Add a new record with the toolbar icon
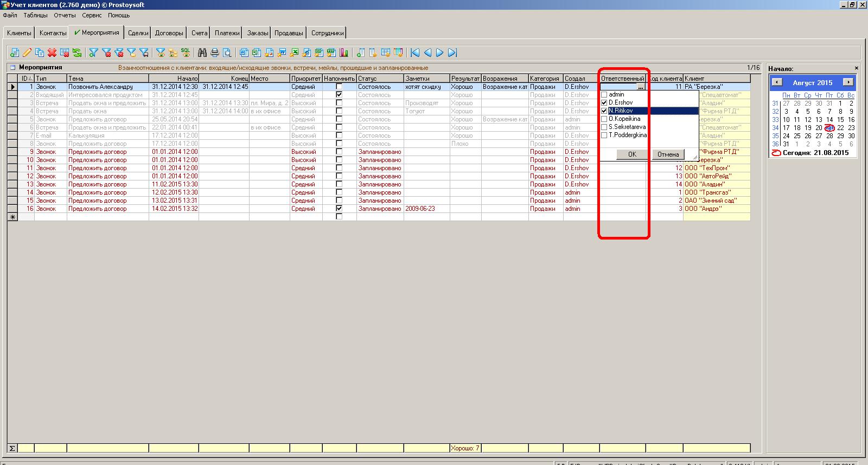868x465 pixels. coord(14,53)
